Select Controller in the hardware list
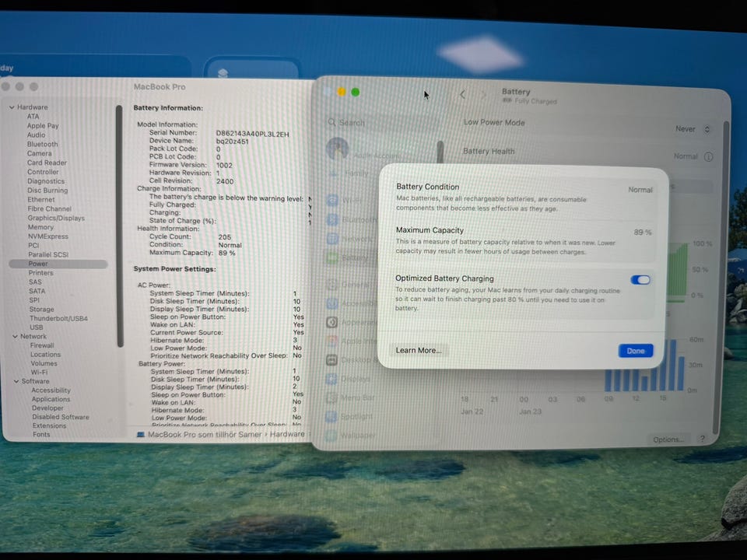This screenshot has height=560, width=747. [x=43, y=172]
